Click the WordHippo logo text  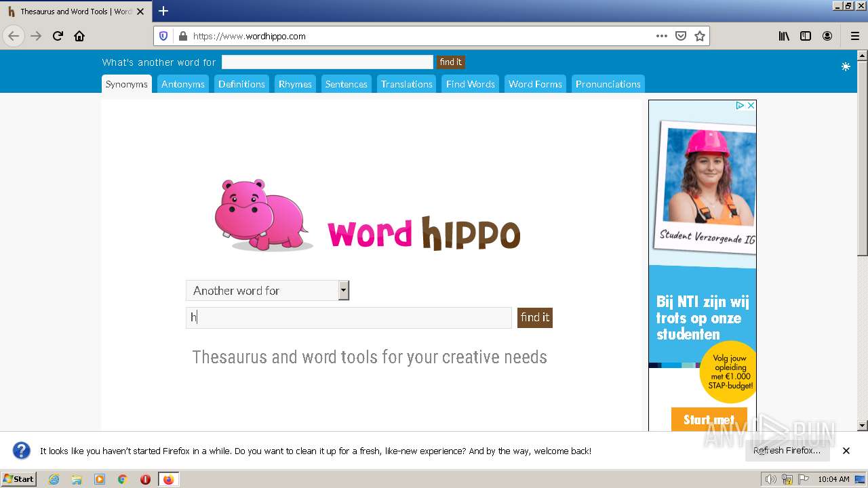tap(424, 233)
